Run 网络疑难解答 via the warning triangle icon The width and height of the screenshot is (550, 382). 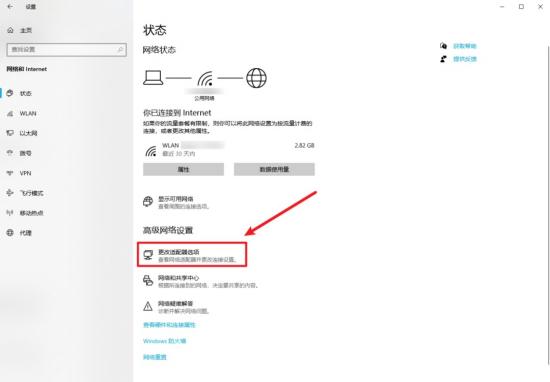click(x=148, y=306)
